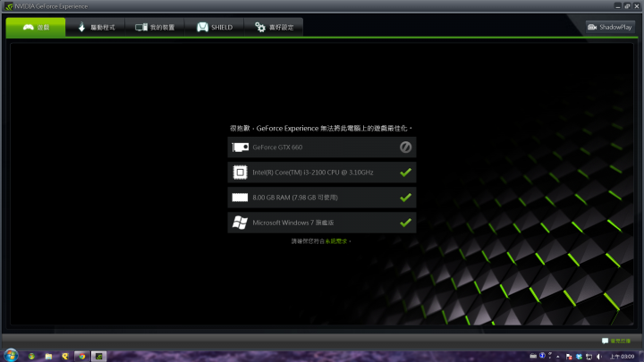
Task: Click the system clock showing 上午 03:09
Action: click(622, 357)
